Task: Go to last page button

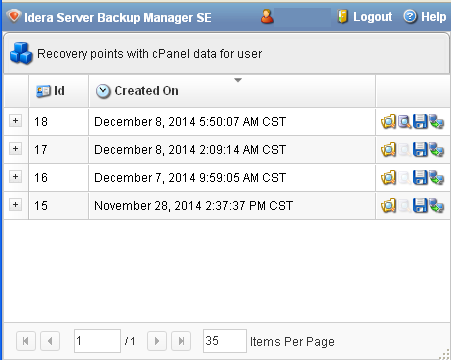Action: point(181,341)
